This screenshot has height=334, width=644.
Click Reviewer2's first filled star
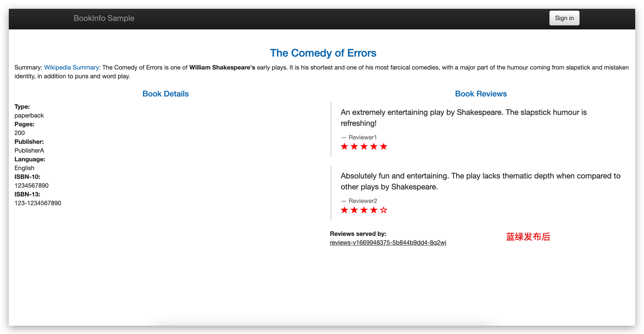(x=344, y=210)
